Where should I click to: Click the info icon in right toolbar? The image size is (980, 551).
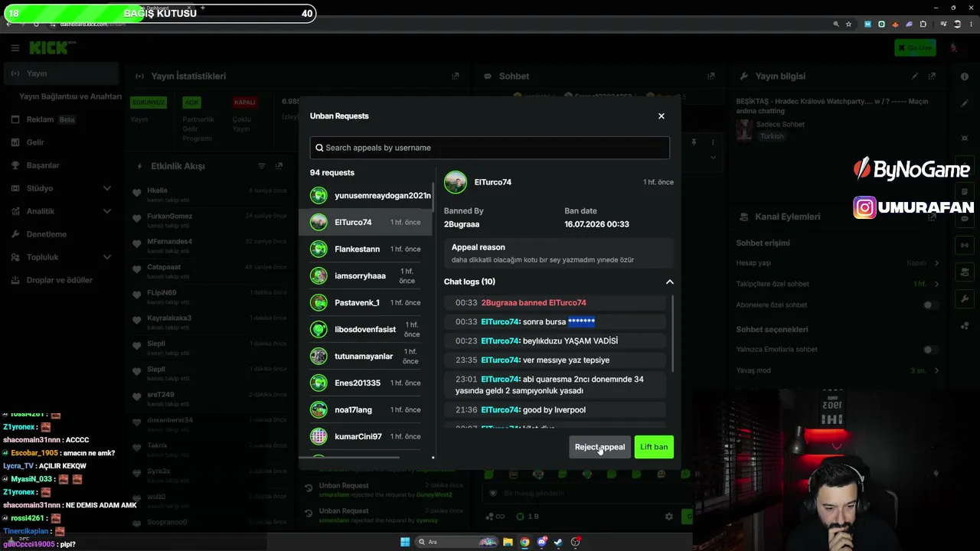pos(965,77)
